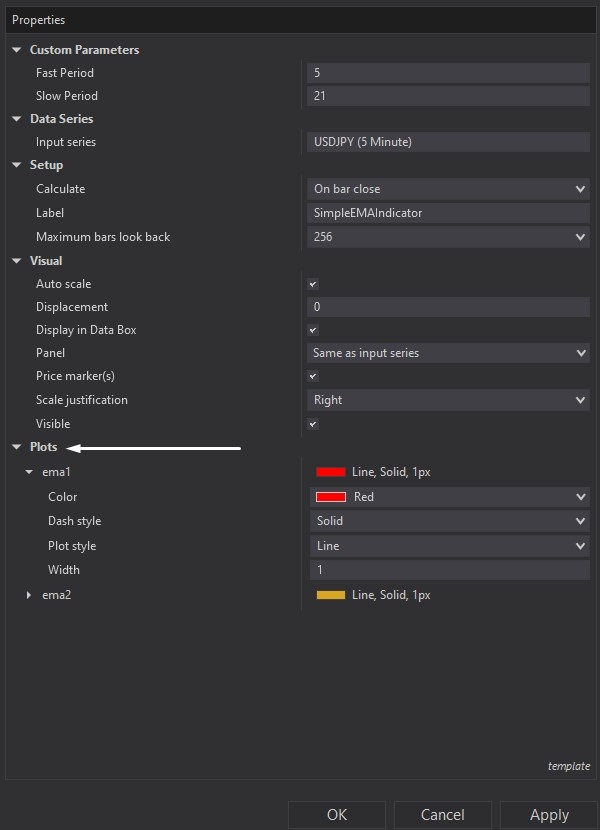Uncheck the Price marker(s) option
This screenshot has width=600, height=830.
pyautogui.click(x=313, y=377)
